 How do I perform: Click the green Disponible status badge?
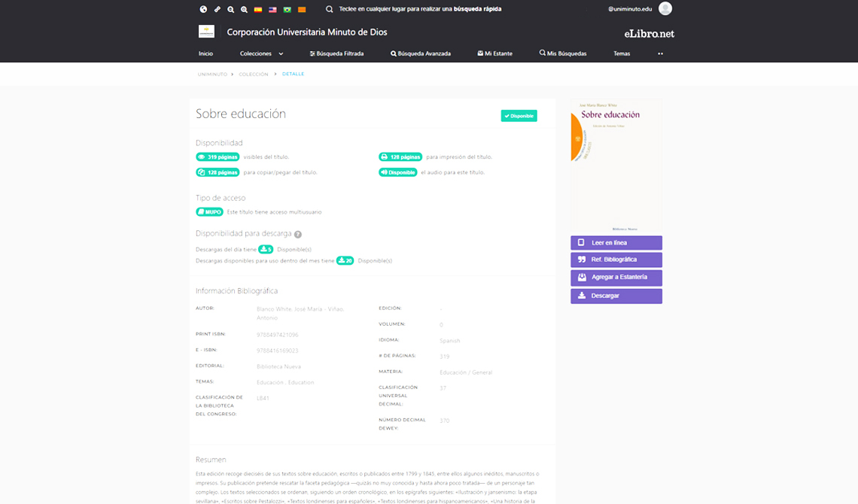519,116
